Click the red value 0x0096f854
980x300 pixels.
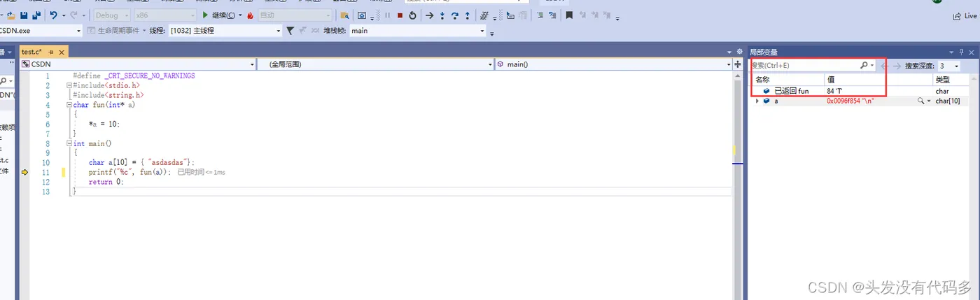pyautogui.click(x=850, y=101)
